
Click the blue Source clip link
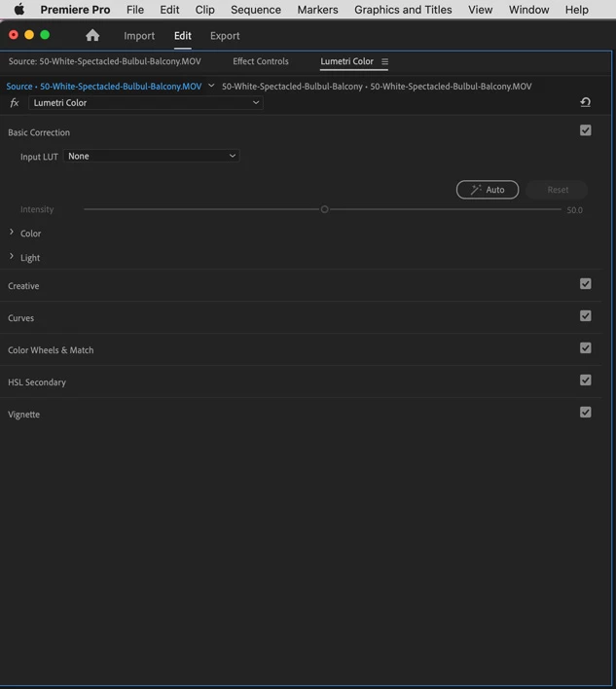pyautogui.click(x=104, y=86)
